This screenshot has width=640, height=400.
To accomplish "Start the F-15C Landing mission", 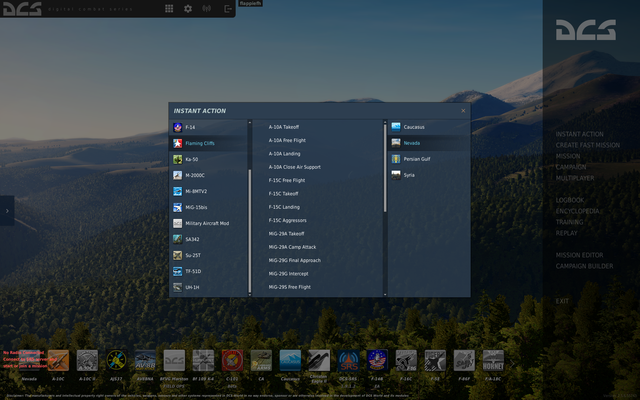I will pyautogui.click(x=284, y=207).
